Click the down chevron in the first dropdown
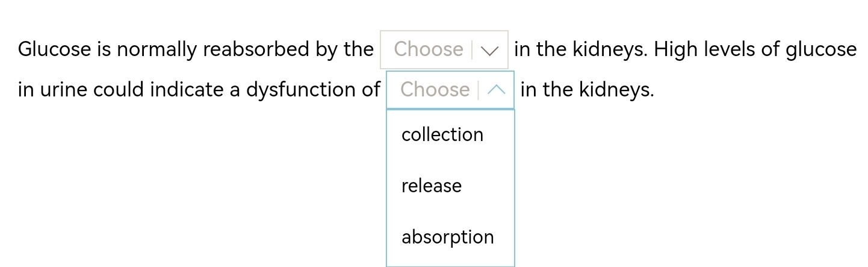The width and height of the screenshot is (868, 267). [491, 51]
